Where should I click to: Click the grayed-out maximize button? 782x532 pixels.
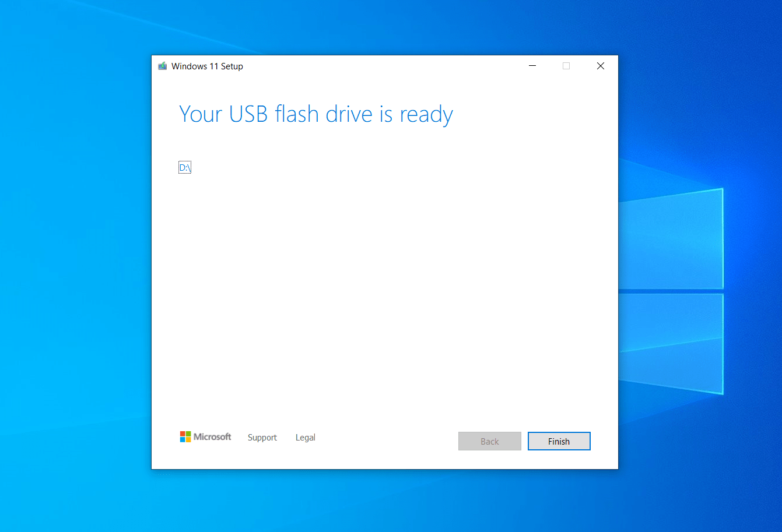click(x=566, y=66)
